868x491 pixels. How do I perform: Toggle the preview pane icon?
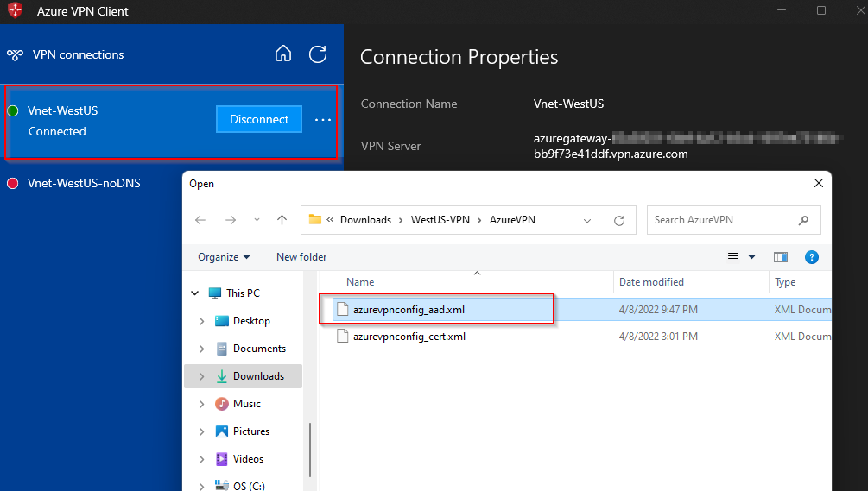[781, 257]
